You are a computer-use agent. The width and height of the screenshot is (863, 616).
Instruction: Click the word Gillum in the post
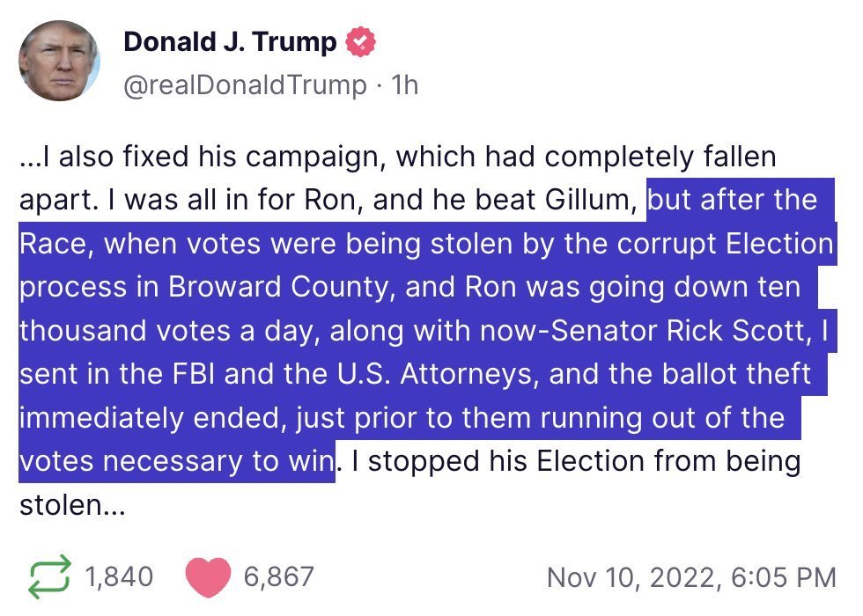591,201
